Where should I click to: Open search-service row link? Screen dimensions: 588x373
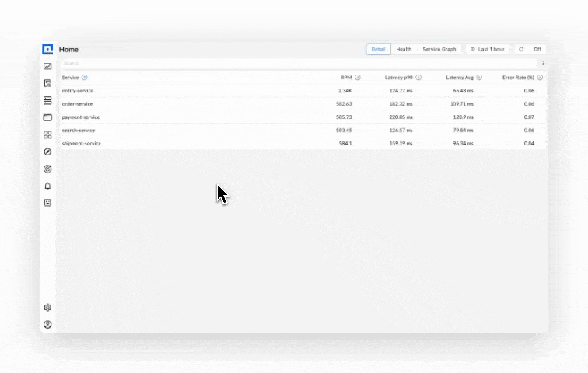click(x=79, y=130)
